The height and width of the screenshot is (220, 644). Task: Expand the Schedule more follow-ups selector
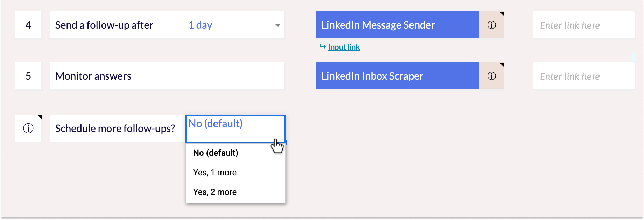pos(235,129)
